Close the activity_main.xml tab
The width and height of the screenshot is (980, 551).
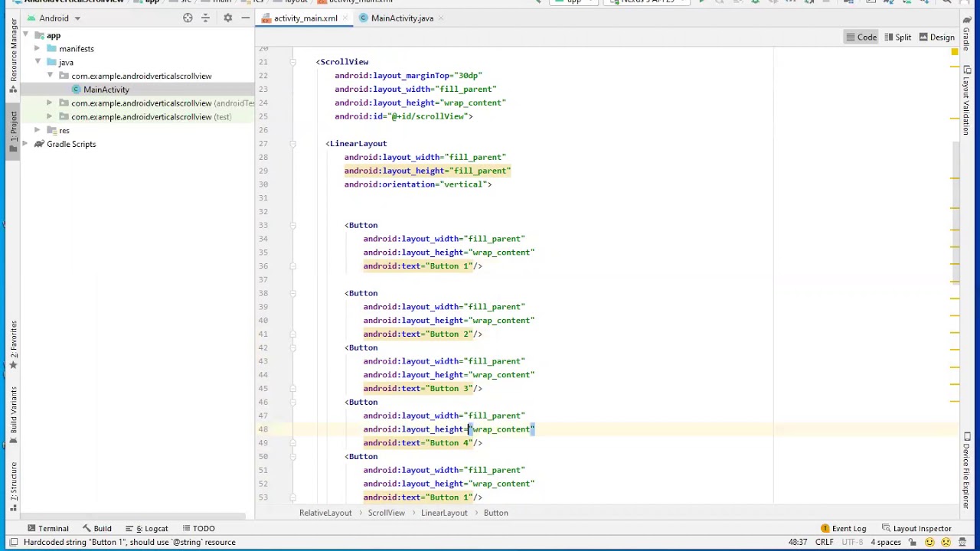tap(345, 18)
